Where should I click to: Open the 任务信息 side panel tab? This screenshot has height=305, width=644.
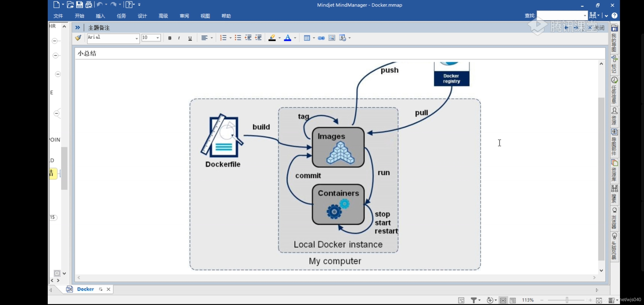coord(614,90)
